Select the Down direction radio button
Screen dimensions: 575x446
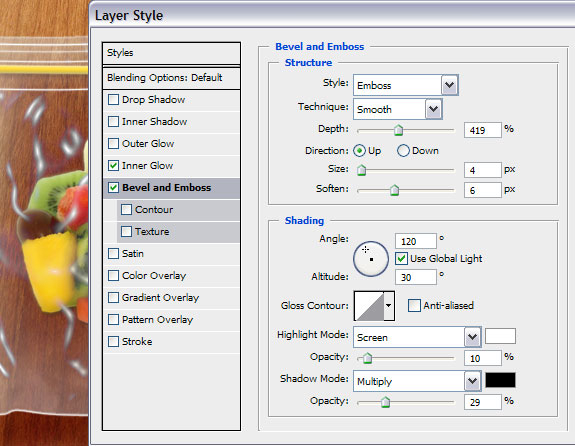(403, 151)
